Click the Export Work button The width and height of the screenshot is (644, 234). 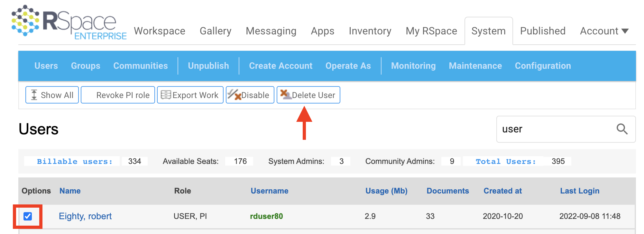tap(190, 95)
